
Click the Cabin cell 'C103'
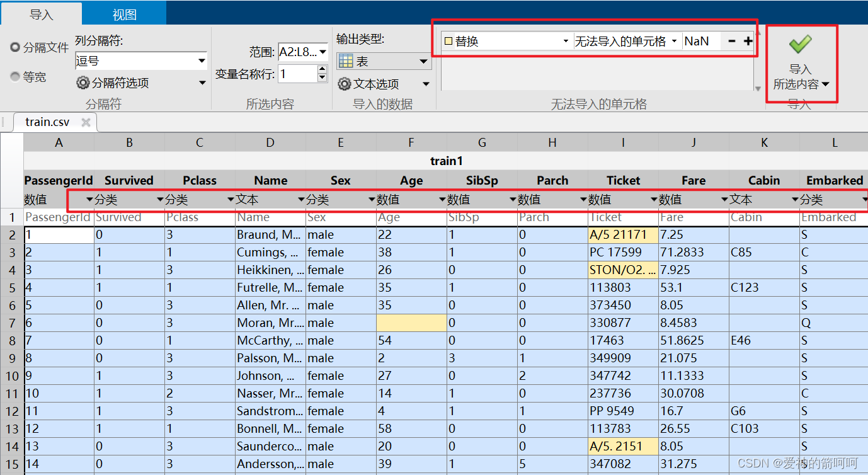[x=765, y=429]
